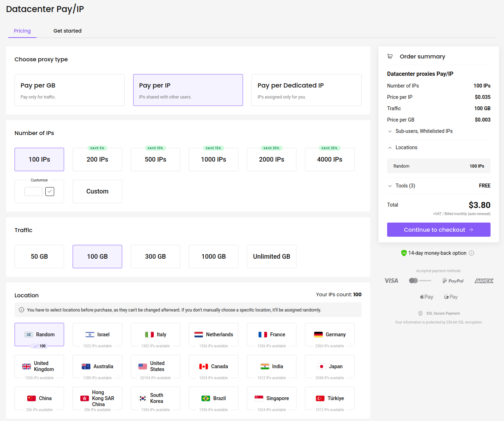Click the Custom IP amount button
The image size is (504, 421).
[97, 191]
